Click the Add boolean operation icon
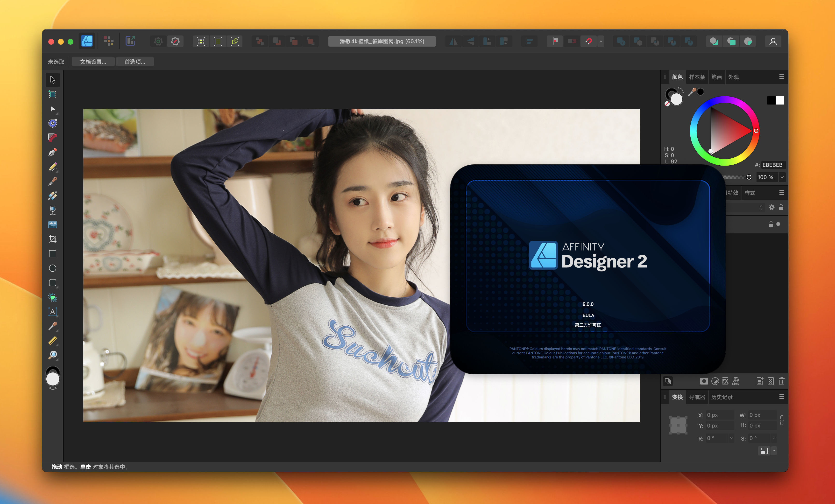Viewport: 835px width, 504px height. coord(621,42)
